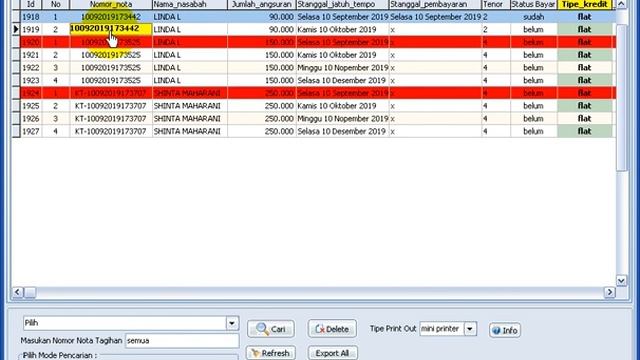Click 'LINDA L' name in row 1923

(167, 80)
